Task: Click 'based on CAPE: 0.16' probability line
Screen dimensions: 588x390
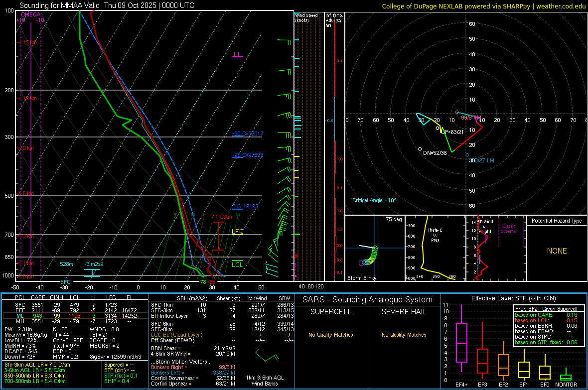Action: (x=546, y=315)
